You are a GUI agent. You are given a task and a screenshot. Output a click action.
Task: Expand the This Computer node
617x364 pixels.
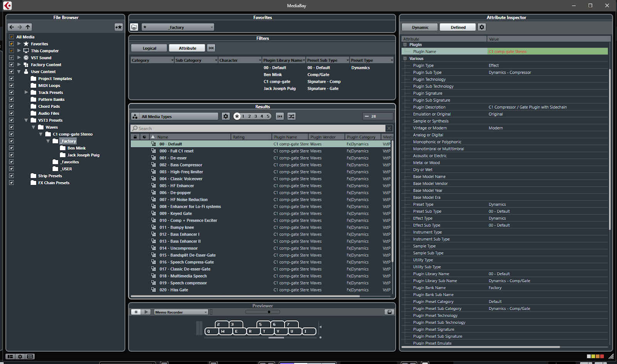(x=19, y=51)
